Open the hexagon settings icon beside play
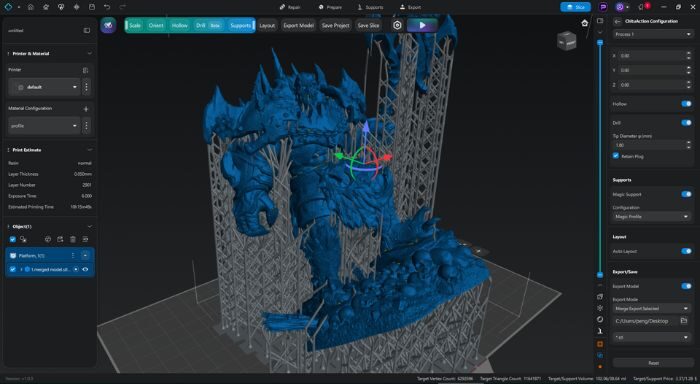Viewport: 700px width, 384px height. [x=397, y=25]
